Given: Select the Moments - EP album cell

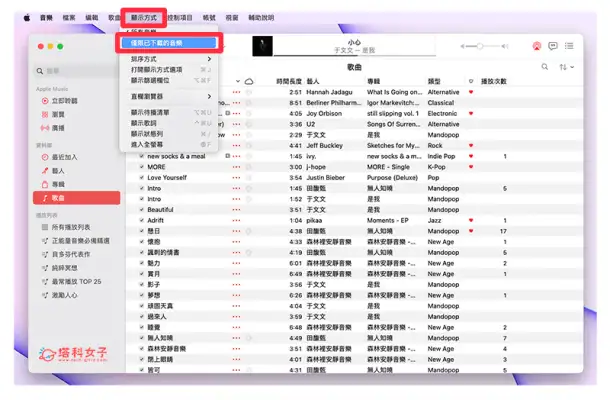Looking at the screenshot, I should click(x=387, y=220).
